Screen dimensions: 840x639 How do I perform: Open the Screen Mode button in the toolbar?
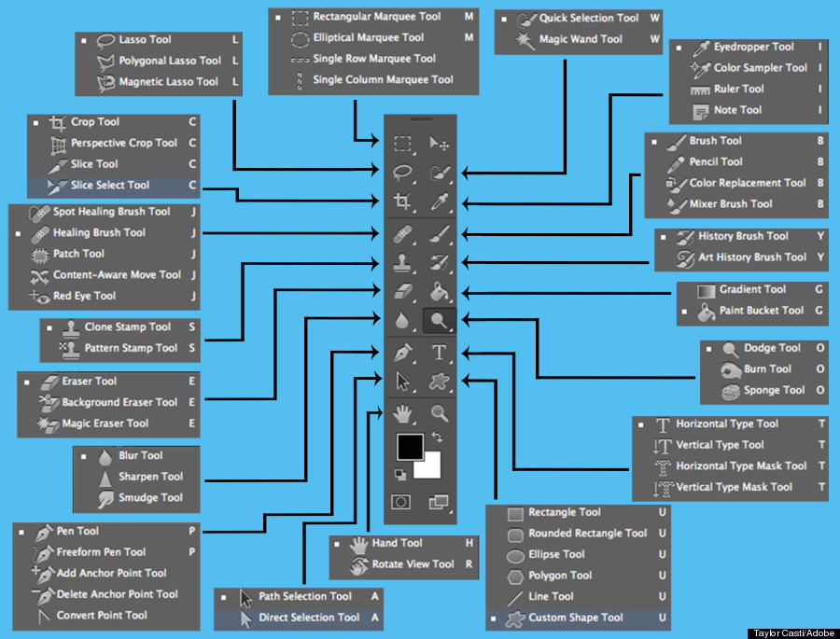[x=438, y=502]
